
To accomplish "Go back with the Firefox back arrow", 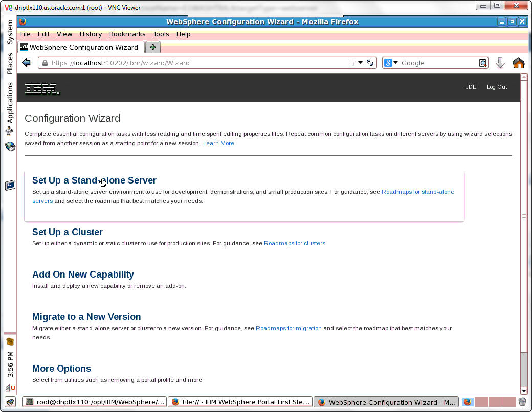I will (26, 63).
